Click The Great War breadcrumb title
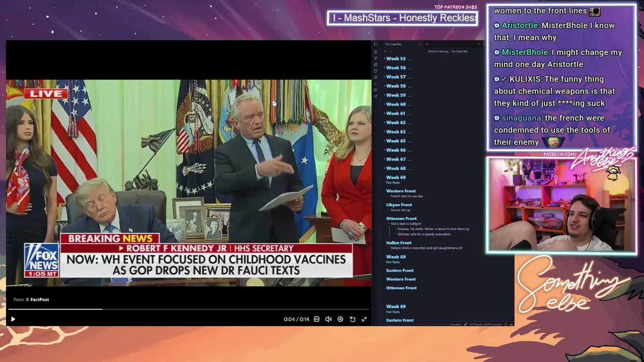This screenshot has height=362, width=644. click(x=459, y=51)
